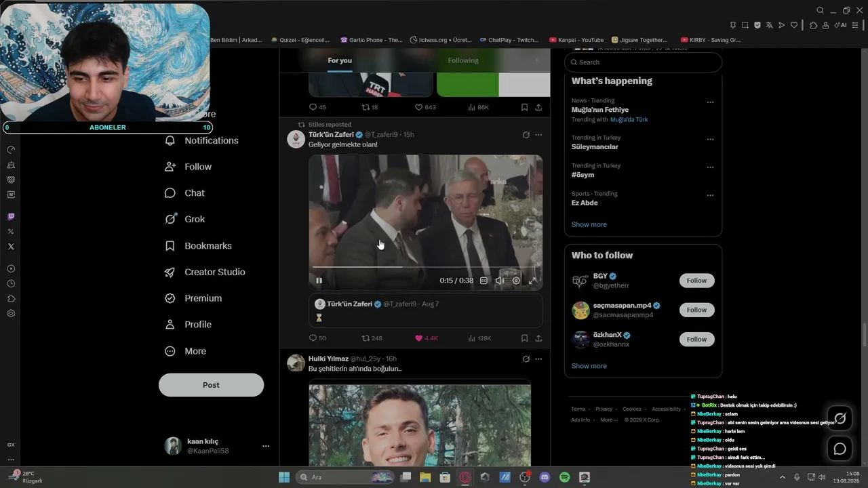This screenshot has width=868, height=488.
Task: Open the quoted Türk'ün Zaferi Aug 7 post
Action: tap(425, 311)
